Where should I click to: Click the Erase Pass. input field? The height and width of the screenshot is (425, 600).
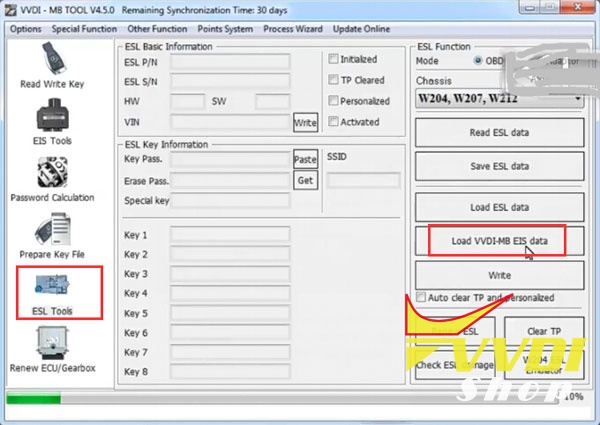230,180
